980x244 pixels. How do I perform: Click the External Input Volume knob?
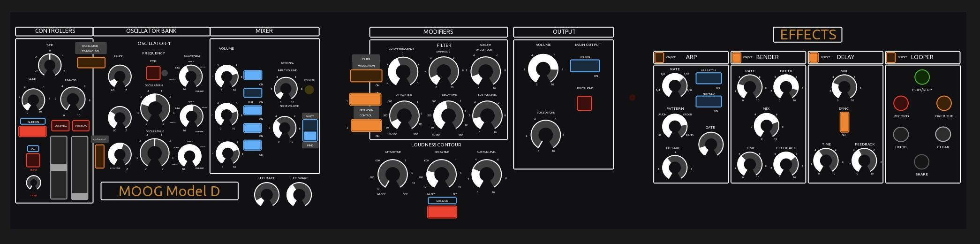(285, 88)
